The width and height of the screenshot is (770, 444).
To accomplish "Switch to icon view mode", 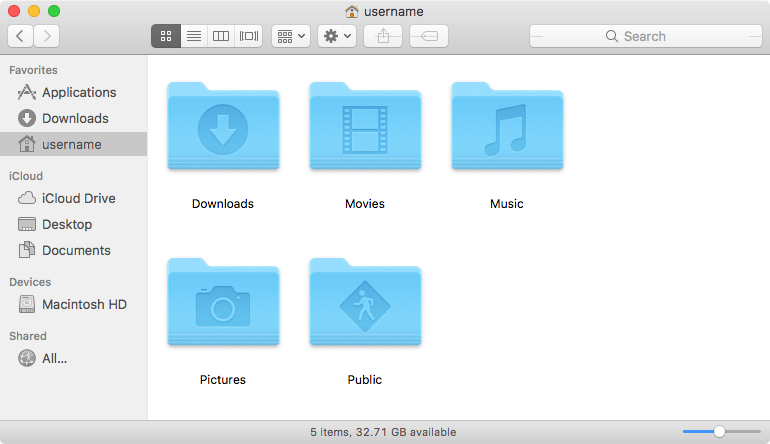I will [x=166, y=36].
